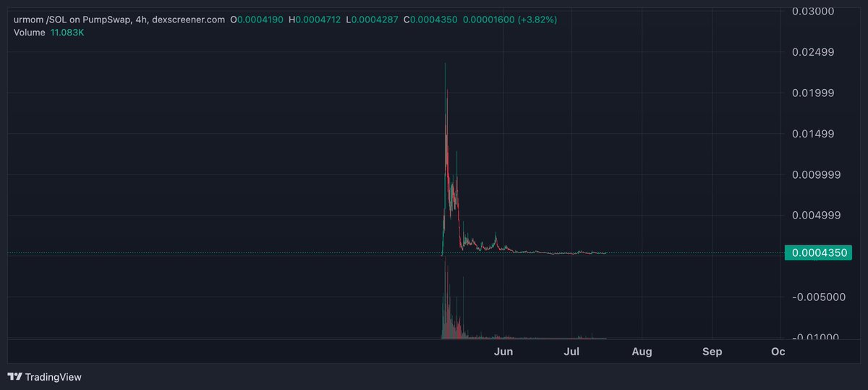Click the tallest volume bar spike

point(446,297)
